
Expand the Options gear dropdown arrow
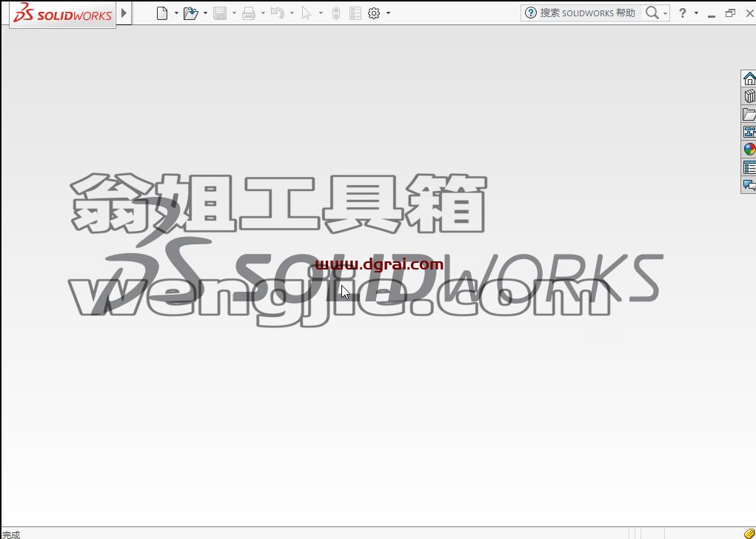pyautogui.click(x=388, y=13)
